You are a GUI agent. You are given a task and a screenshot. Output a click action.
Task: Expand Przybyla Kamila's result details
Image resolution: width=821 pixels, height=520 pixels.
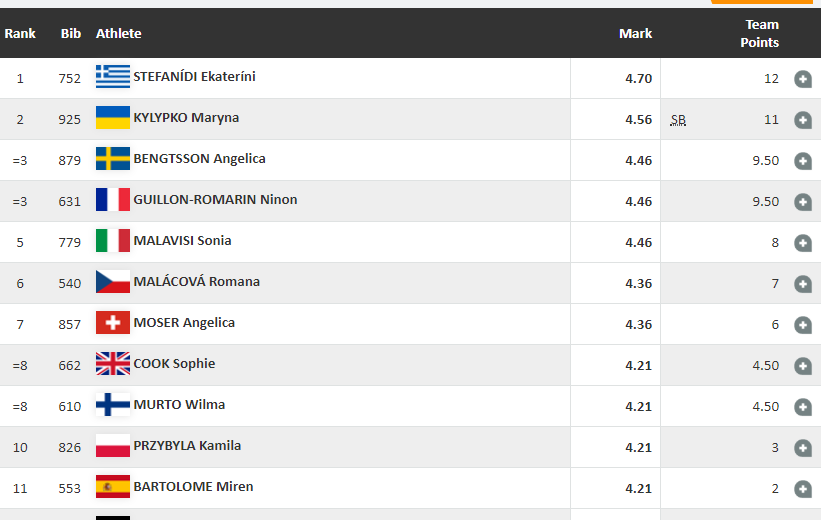802,448
